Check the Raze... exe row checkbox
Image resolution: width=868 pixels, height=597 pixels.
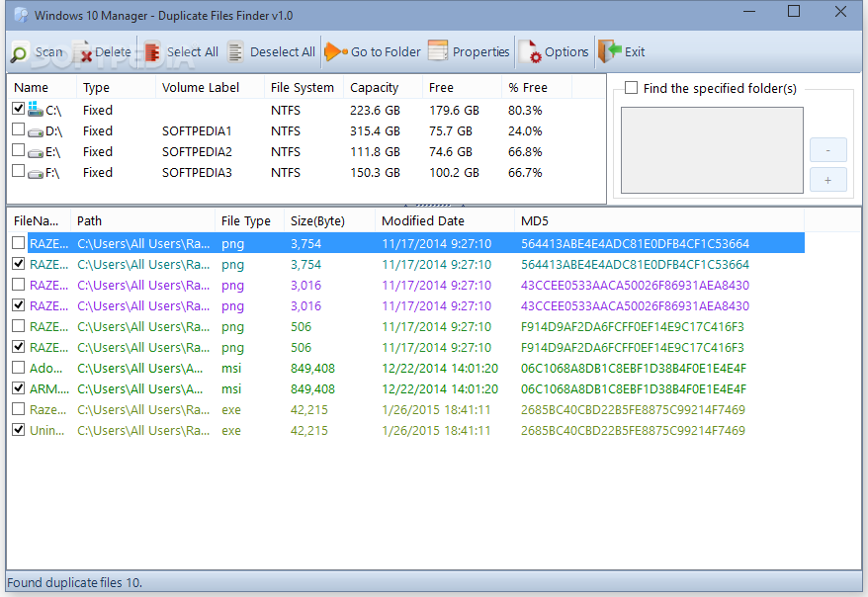point(18,409)
